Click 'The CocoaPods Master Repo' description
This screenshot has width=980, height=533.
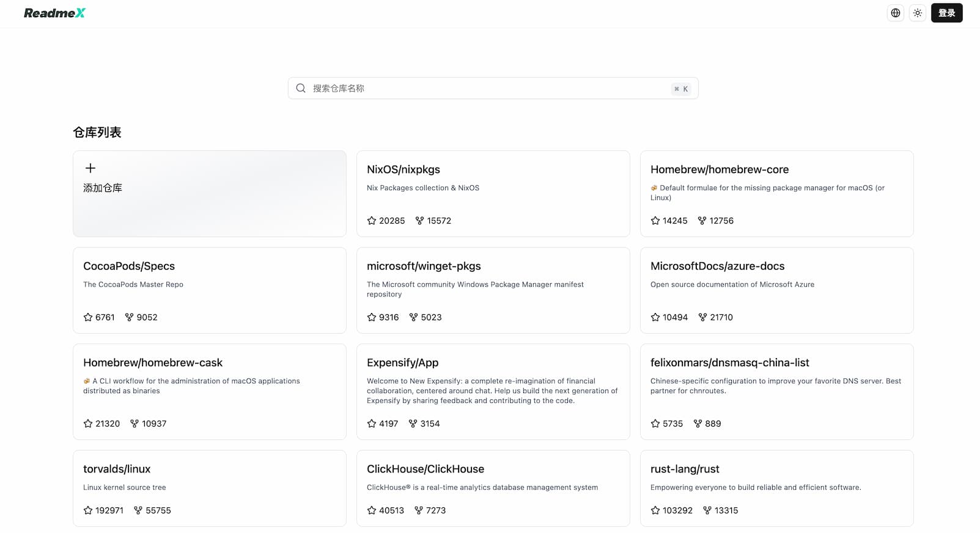point(133,284)
